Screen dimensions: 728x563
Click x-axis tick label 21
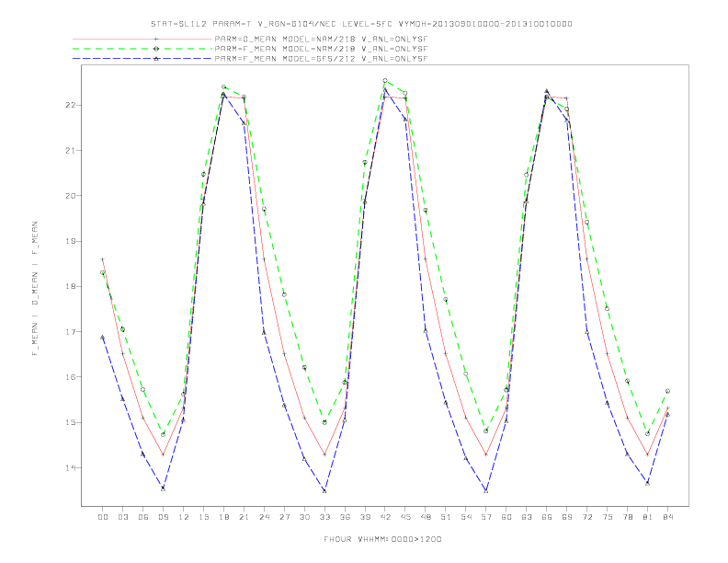click(244, 517)
